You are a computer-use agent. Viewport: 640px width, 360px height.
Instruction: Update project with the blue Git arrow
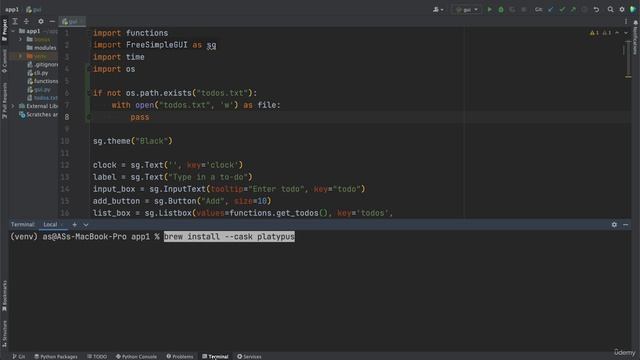pyautogui.click(x=551, y=9)
